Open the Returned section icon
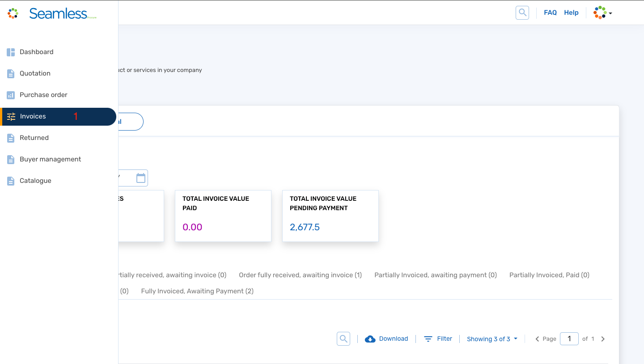The width and height of the screenshot is (644, 364). (10, 138)
